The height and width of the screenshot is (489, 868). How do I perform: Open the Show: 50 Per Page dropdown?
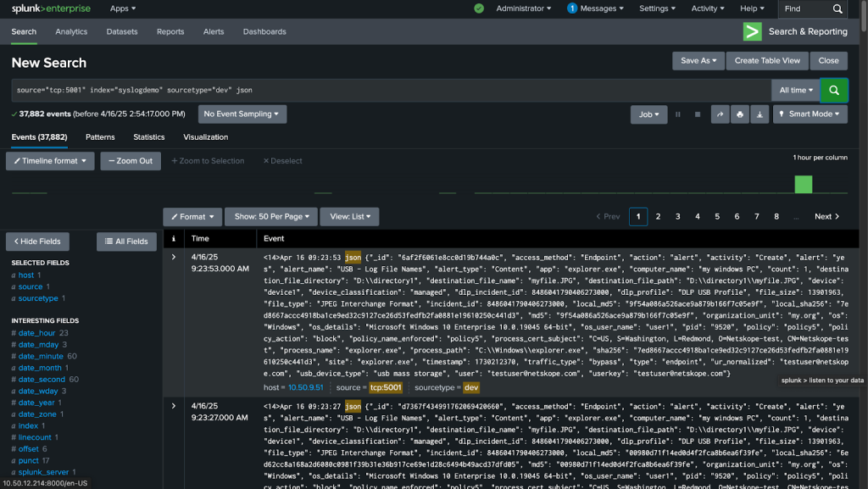[270, 217]
